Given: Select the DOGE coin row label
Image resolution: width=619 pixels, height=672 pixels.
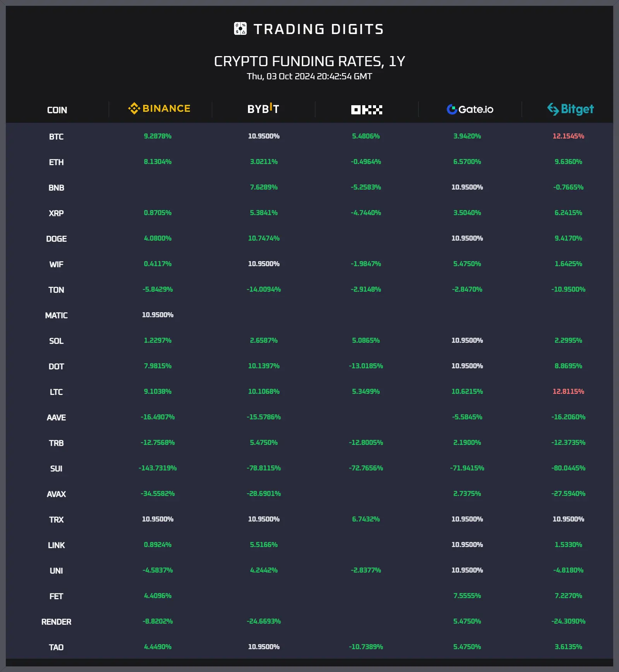Looking at the screenshot, I should (x=56, y=239).
